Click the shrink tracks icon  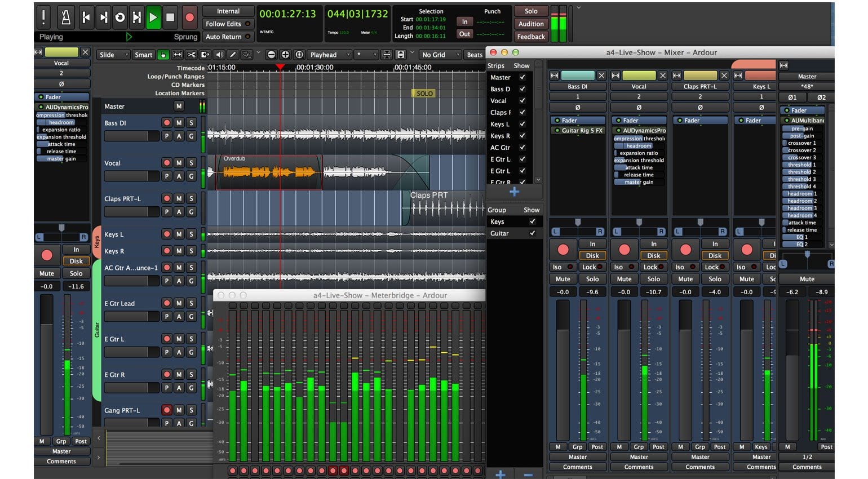[387, 55]
